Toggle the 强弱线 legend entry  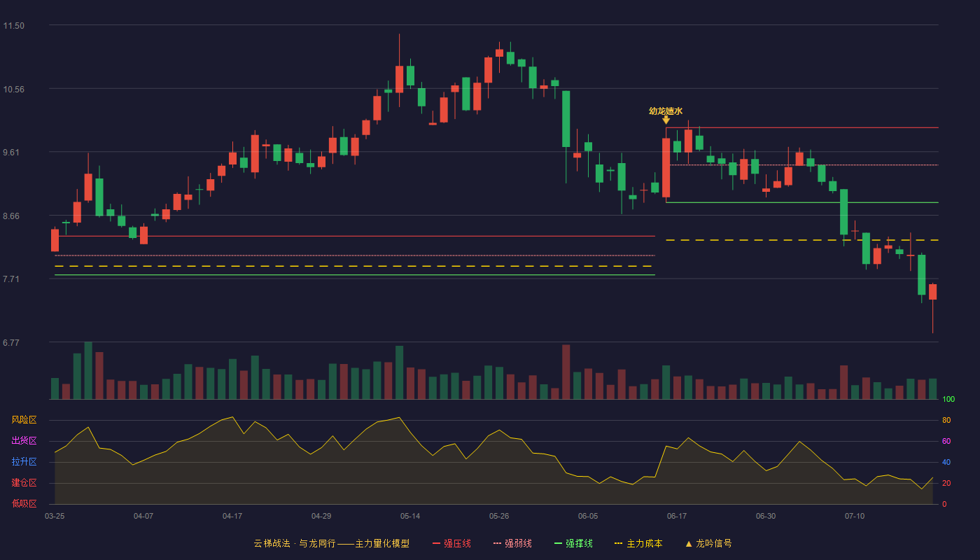[x=512, y=543]
